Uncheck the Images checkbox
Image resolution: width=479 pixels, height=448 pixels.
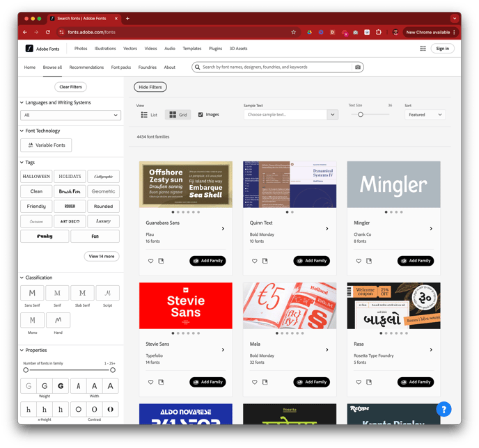point(201,115)
